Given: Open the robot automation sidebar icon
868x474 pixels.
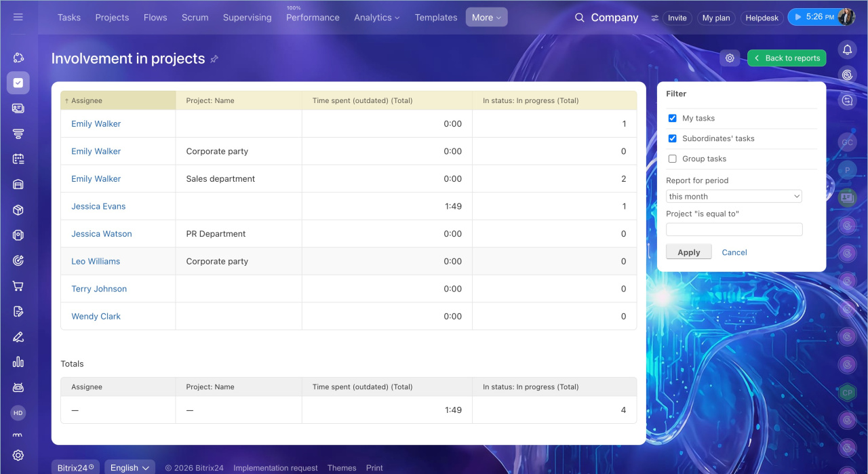Looking at the screenshot, I should (x=18, y=388).
